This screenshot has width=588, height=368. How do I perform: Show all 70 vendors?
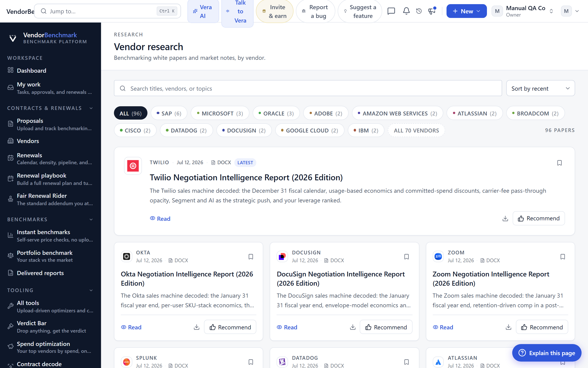(416, 130)
